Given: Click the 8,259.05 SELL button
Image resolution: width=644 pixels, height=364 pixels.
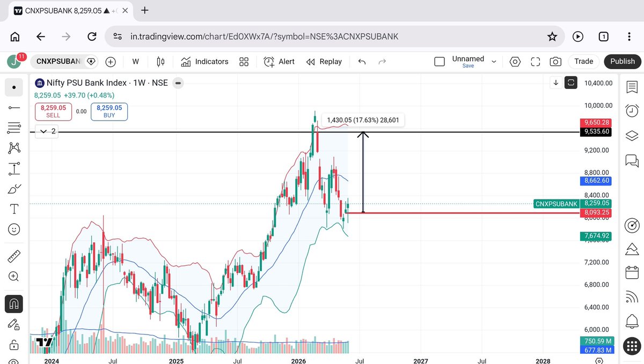Looking at the screenshot, I should 53,112.
